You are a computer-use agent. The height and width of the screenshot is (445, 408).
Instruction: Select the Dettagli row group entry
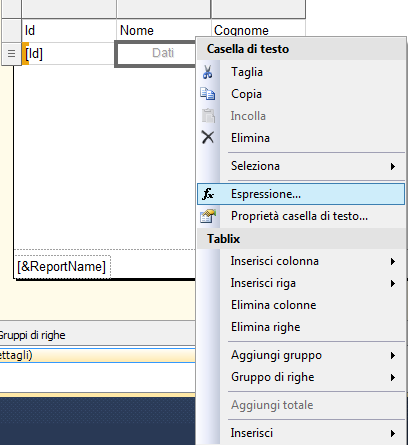click(97, 355)
